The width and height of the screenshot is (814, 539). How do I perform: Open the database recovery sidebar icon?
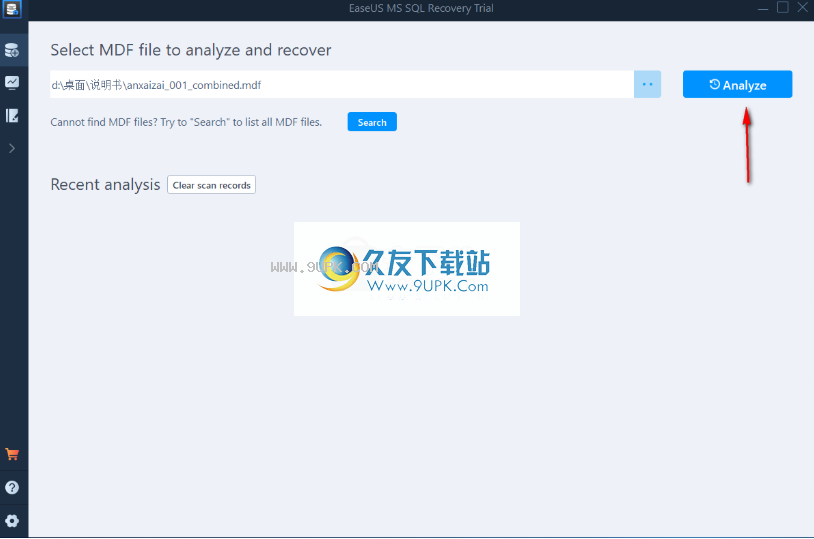[12, 50]
